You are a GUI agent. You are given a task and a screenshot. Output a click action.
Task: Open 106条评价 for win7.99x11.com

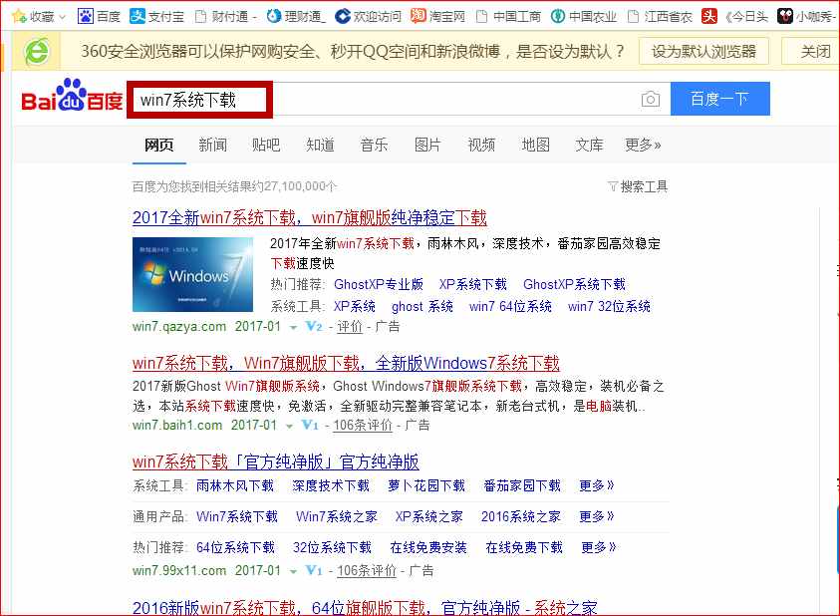coord(367,571)
